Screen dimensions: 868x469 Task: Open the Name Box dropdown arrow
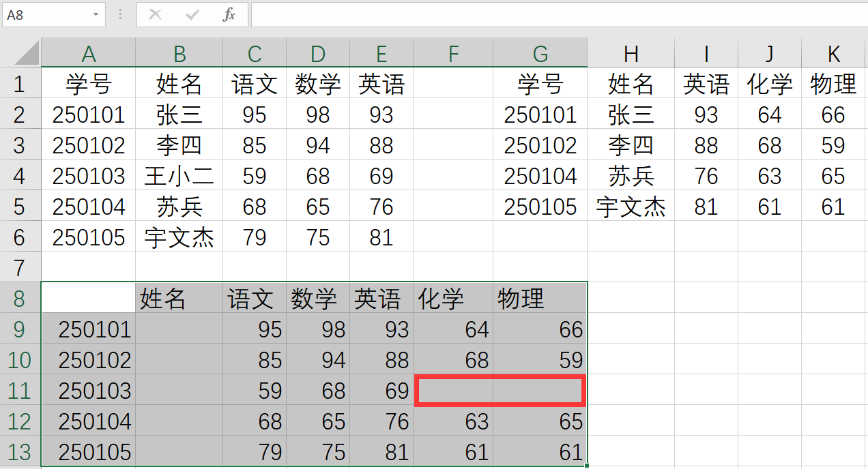[x=96, y=14]
